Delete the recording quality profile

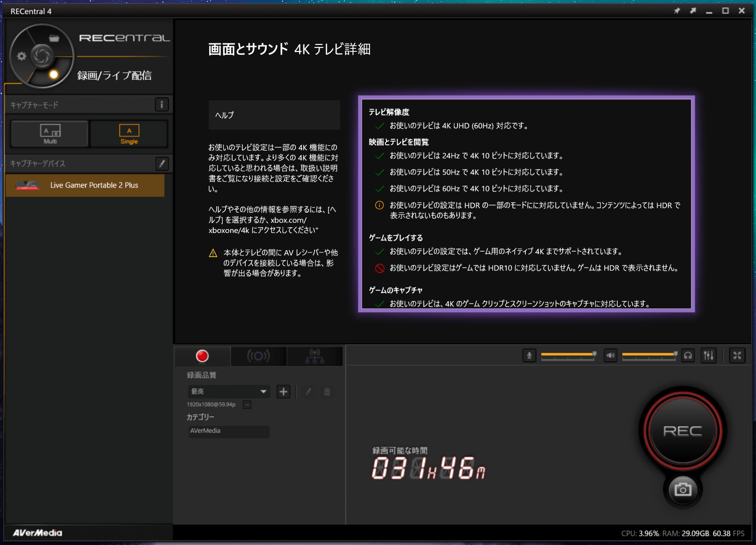point(327,392)
